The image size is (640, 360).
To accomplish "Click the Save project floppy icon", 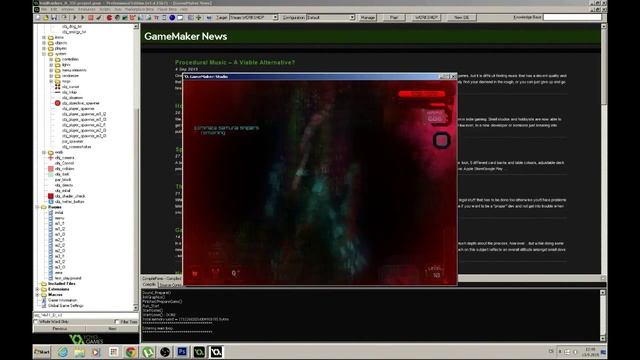I will (x=54, y=18).
